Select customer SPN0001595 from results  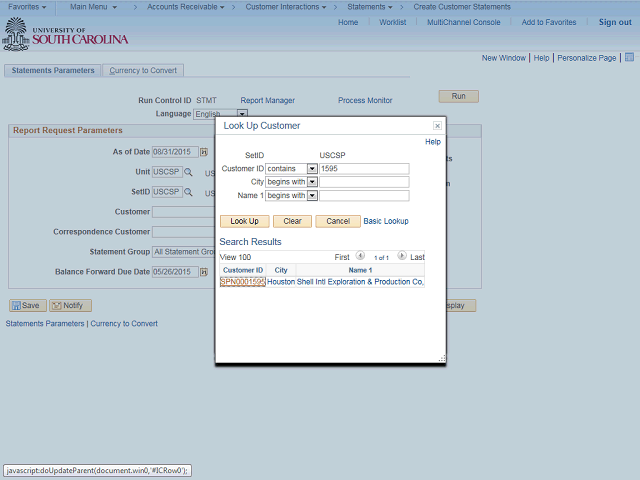tap(243, 282)
